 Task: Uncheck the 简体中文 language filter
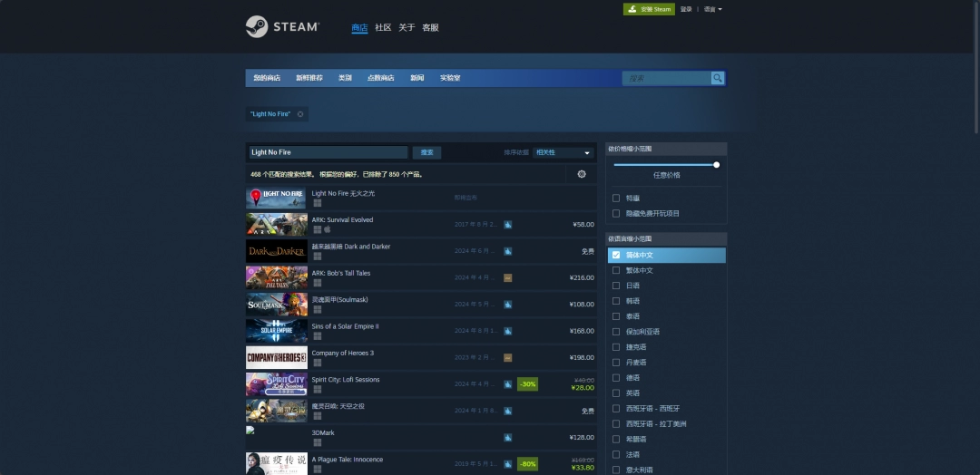click(x=617, y=255)
